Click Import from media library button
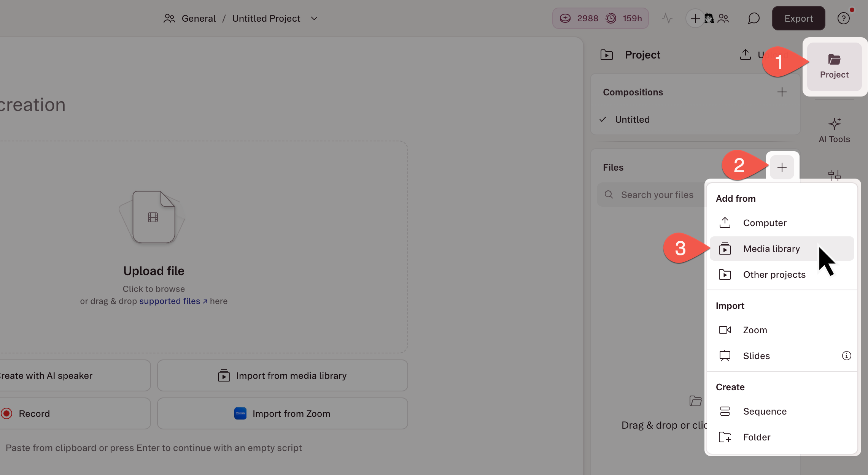The image size is (868, 475). tap(282, 375)
